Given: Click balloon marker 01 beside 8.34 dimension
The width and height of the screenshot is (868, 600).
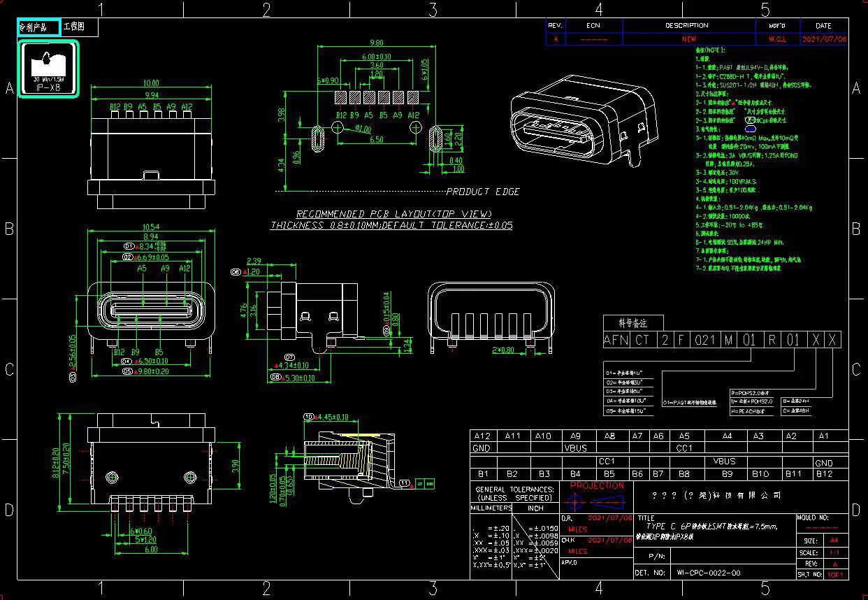Looking at the screenshot, I should [129, 246].
